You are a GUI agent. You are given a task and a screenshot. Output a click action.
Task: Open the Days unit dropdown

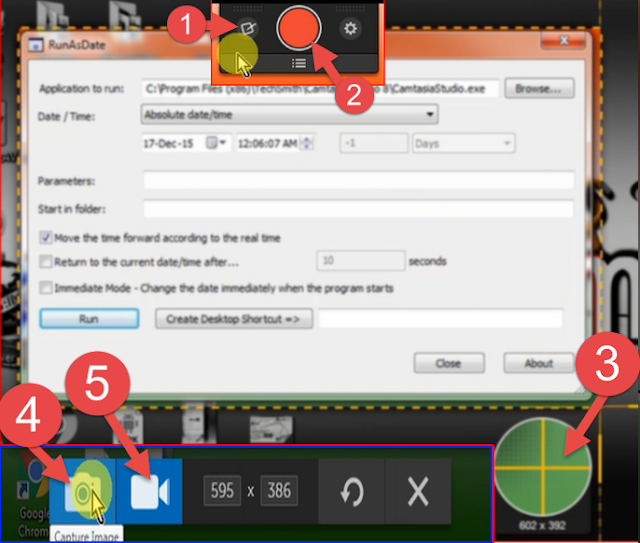(x=464, y=143)
